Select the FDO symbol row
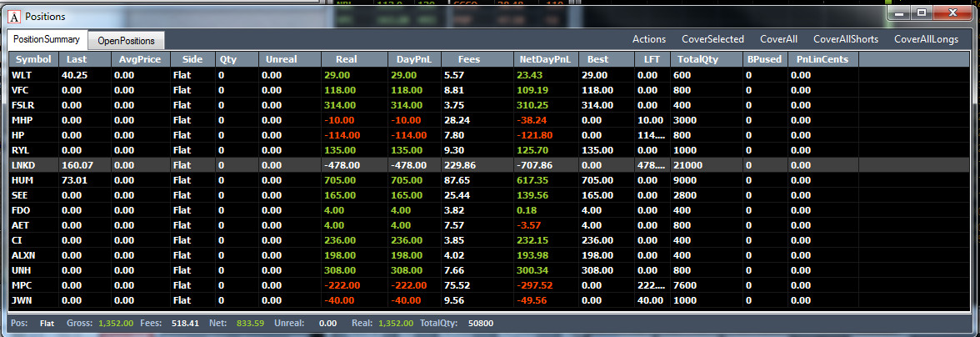Screen dimensions: 980x337 pos(490,210)
